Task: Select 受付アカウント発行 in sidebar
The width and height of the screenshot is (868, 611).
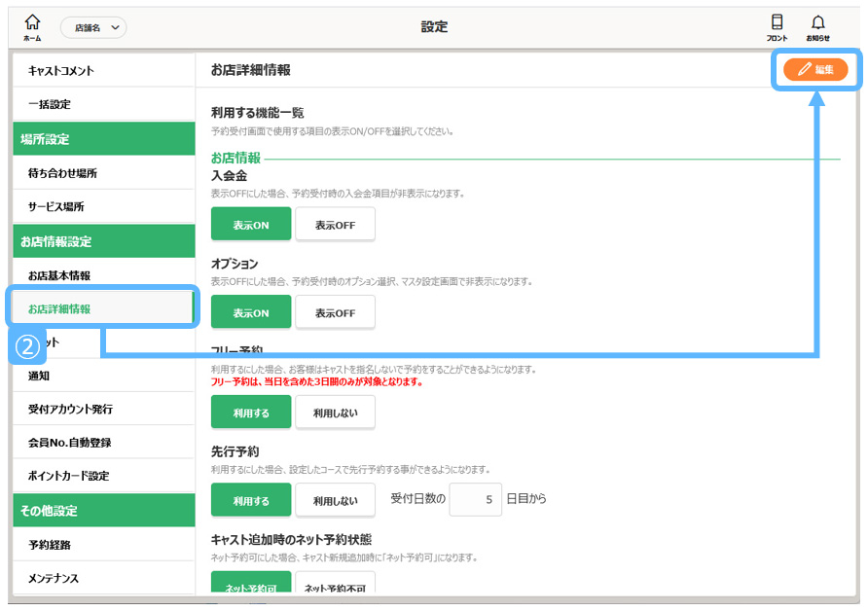Action: point(103,409)
